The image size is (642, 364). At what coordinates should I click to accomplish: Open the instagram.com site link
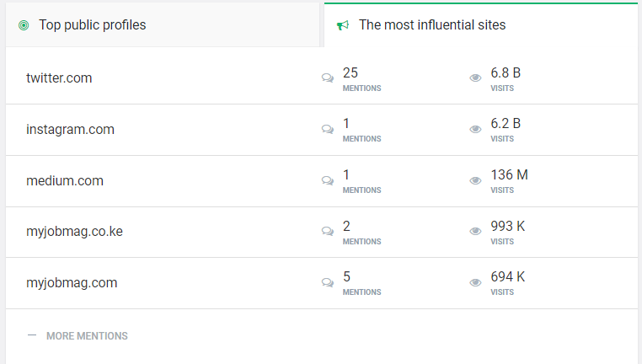(x=70, y=130)
